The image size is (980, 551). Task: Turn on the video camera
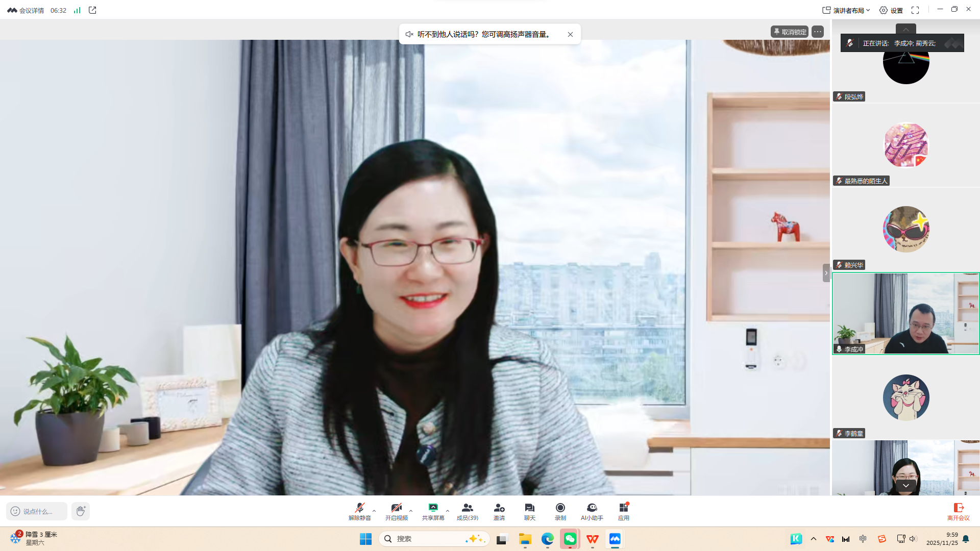(396, 508)
